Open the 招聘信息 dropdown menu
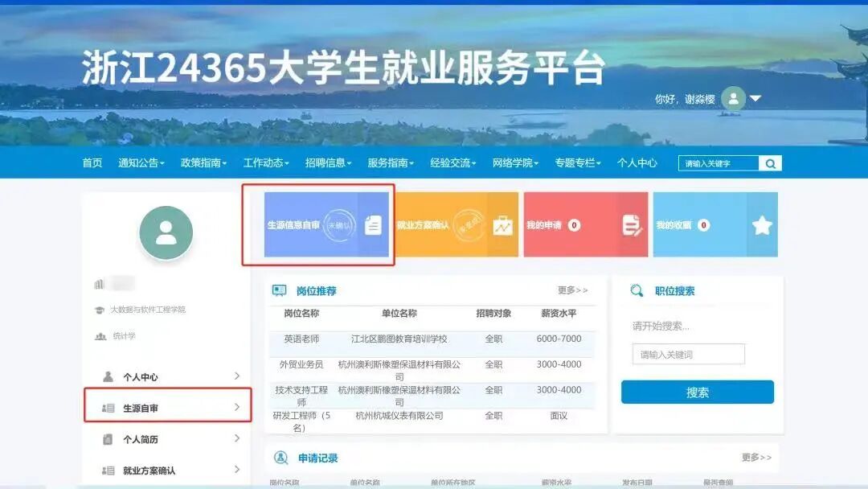 (x=326, y=162)
